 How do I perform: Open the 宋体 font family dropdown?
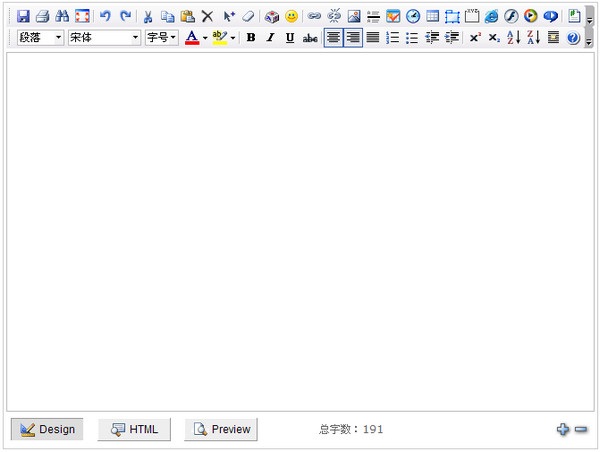(104, 38)
